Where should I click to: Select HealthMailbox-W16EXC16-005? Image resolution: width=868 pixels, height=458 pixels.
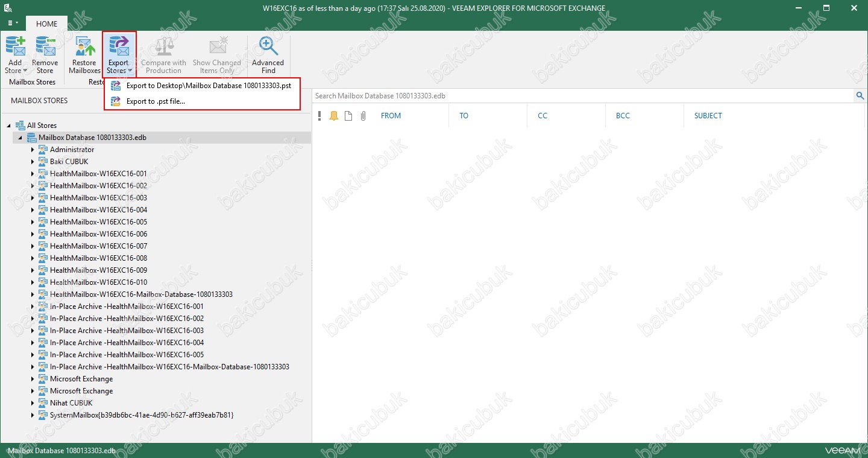(x=98, y=222)
